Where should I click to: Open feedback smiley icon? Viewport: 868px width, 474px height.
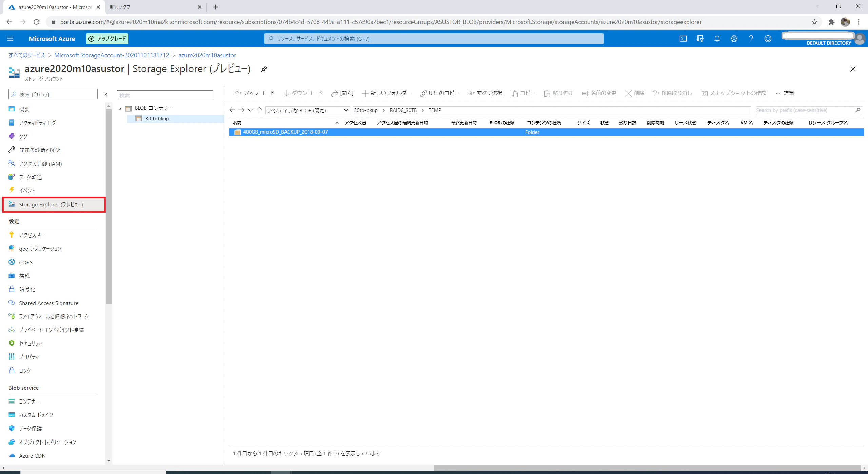click(x=768, y=39)
